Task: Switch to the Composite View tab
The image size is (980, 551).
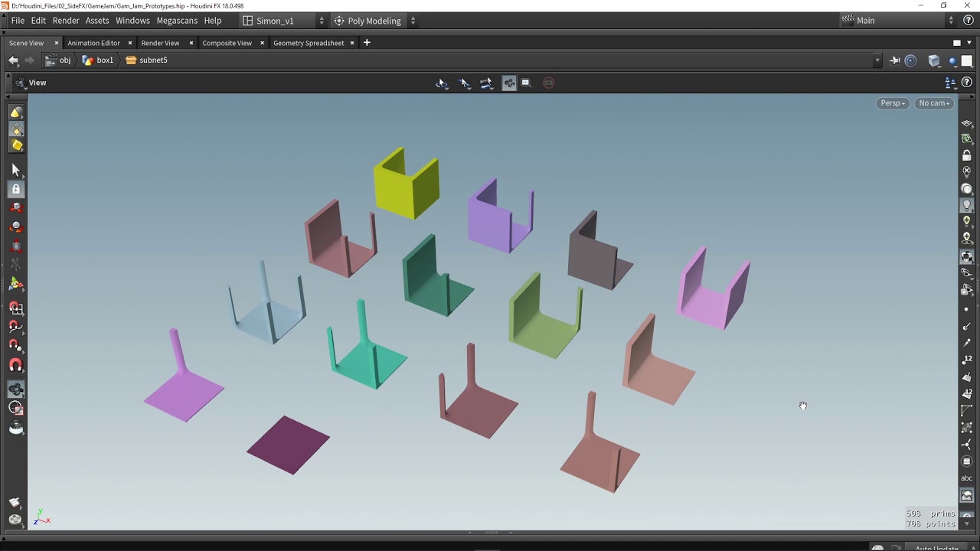Action: (x=227, y=43)
